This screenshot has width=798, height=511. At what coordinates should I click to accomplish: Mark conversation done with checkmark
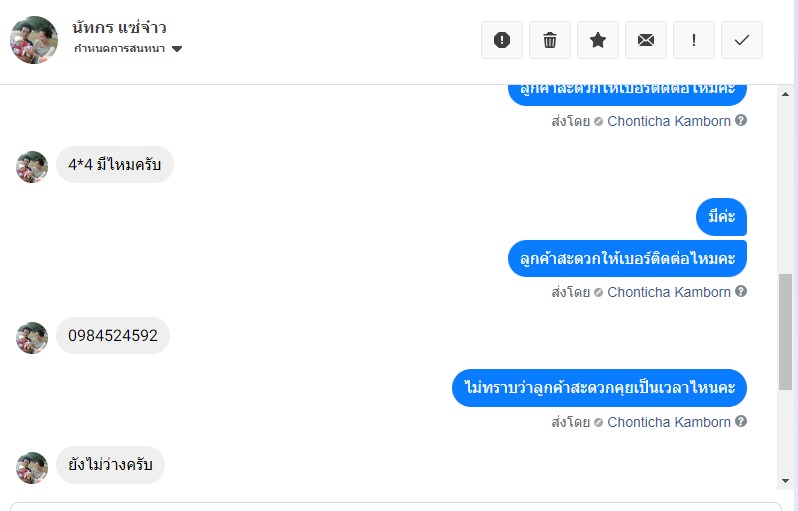[x=742, y=40]
